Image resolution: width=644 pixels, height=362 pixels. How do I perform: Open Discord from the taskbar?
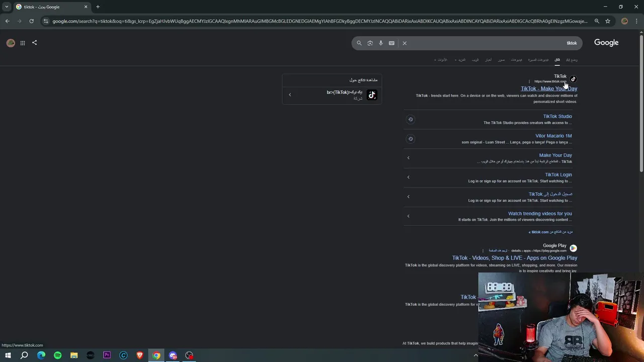pos(173,355)
